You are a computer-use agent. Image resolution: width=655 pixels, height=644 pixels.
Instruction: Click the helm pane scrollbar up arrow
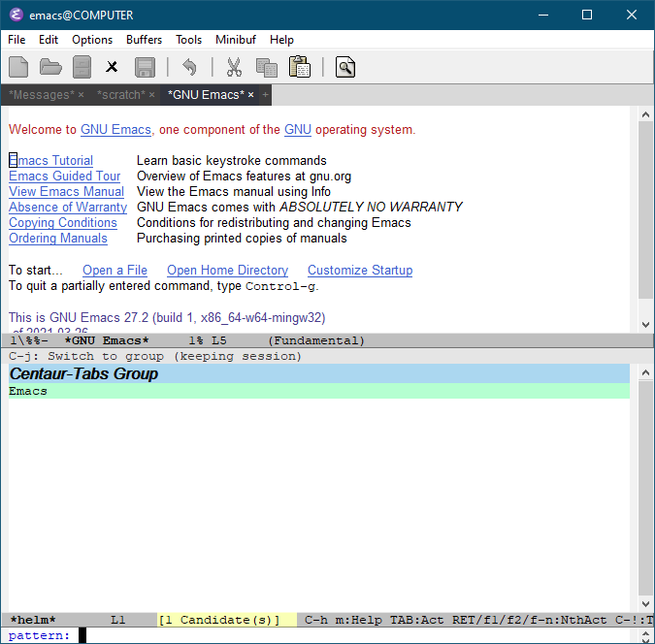coord(645,372)
